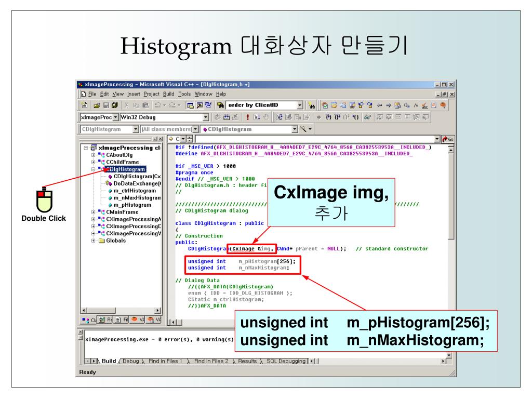Toggle the Output window icon
The height and width of the screenshot is (399, 532).
199,105
